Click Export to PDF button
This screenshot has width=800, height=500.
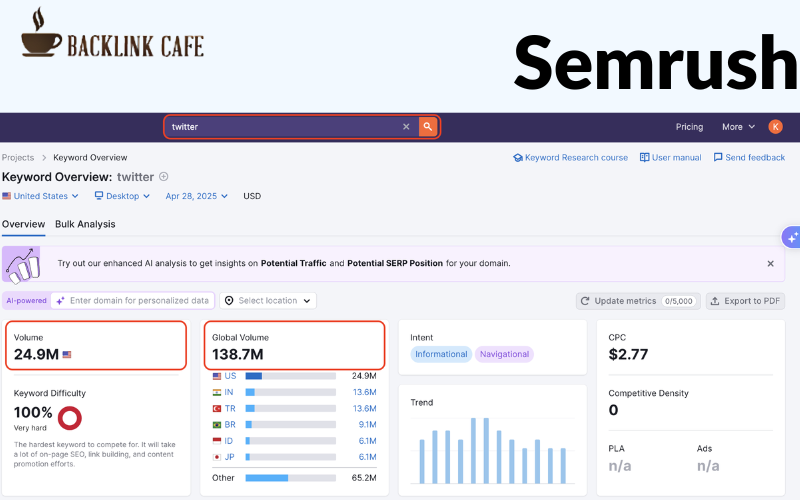745,301
